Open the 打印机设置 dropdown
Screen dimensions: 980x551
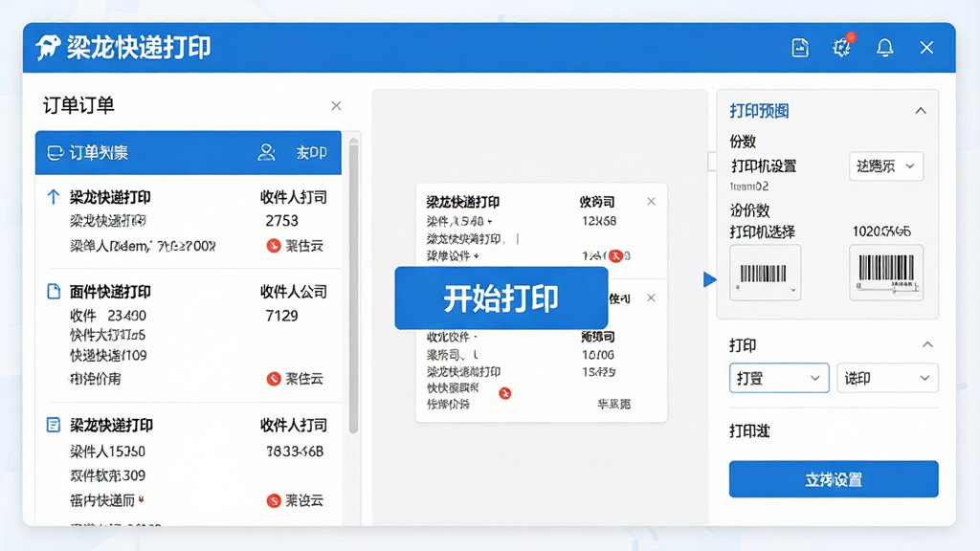click(885, 166)
